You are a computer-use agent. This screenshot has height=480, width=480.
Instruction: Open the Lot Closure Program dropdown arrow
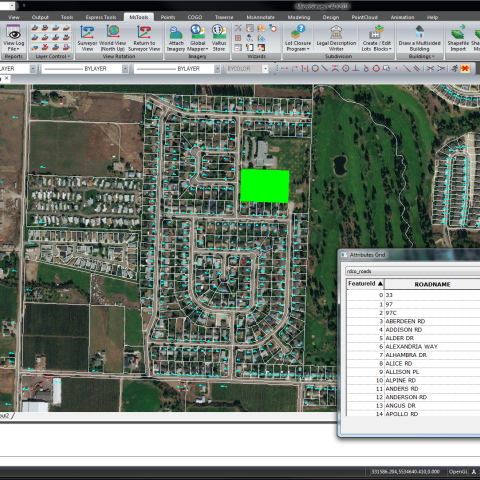tap(308, 49)
